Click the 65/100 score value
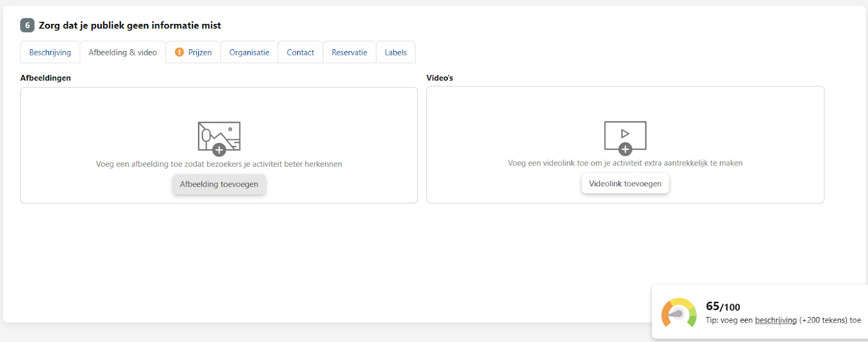Viewport: 868px width, 342px height. click(723, 307)
